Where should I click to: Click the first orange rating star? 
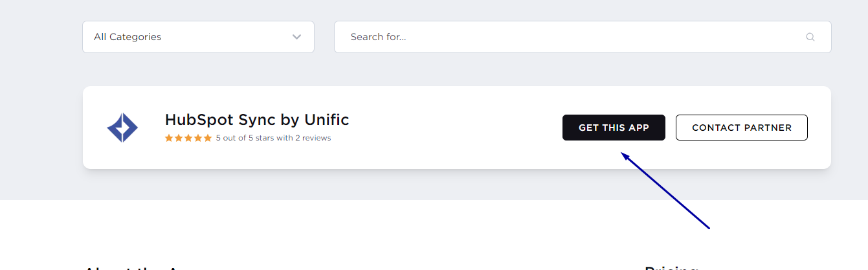coord(169,138)
